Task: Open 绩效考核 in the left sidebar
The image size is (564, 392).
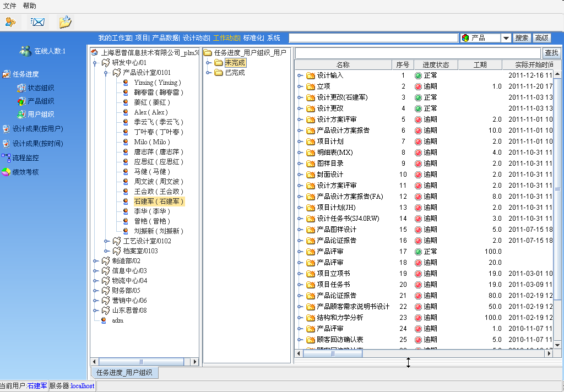Action: (x=25, y=172)
